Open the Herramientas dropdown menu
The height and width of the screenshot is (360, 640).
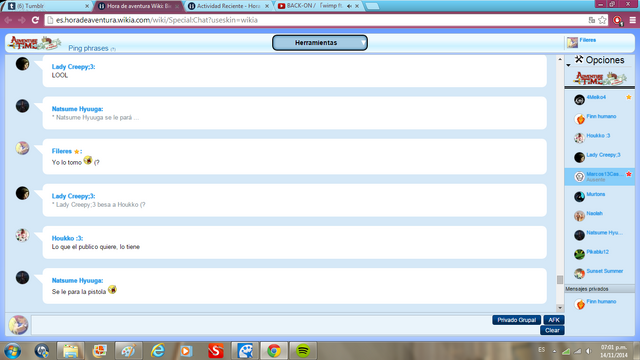click(x=320, y=43)
